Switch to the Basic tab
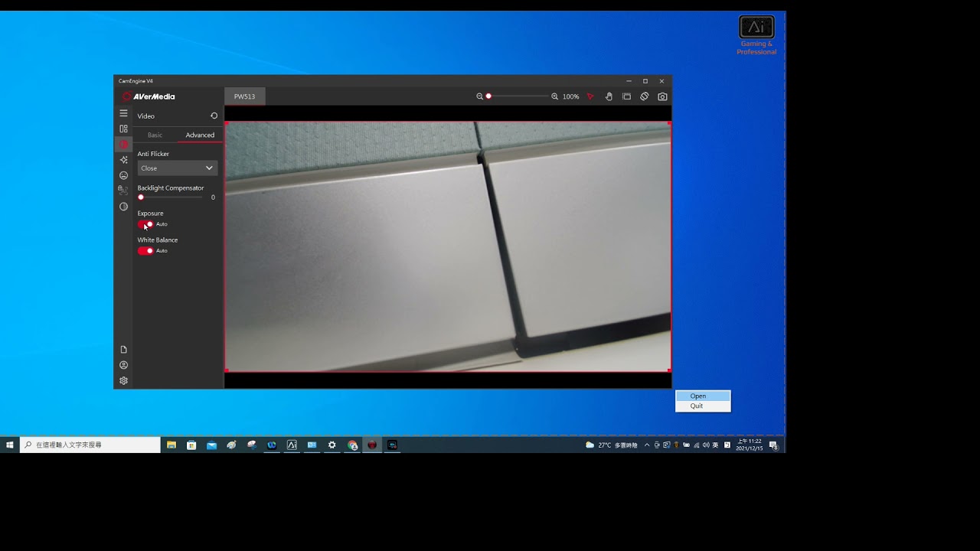The height and width of the screenshot is (551, 980). (155, 135)
